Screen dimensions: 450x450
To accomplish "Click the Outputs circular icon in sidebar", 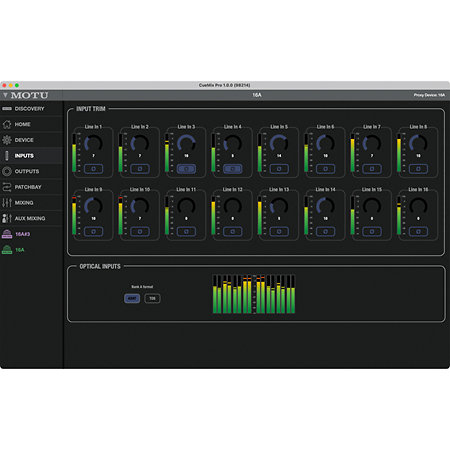I will coord(7,171).
